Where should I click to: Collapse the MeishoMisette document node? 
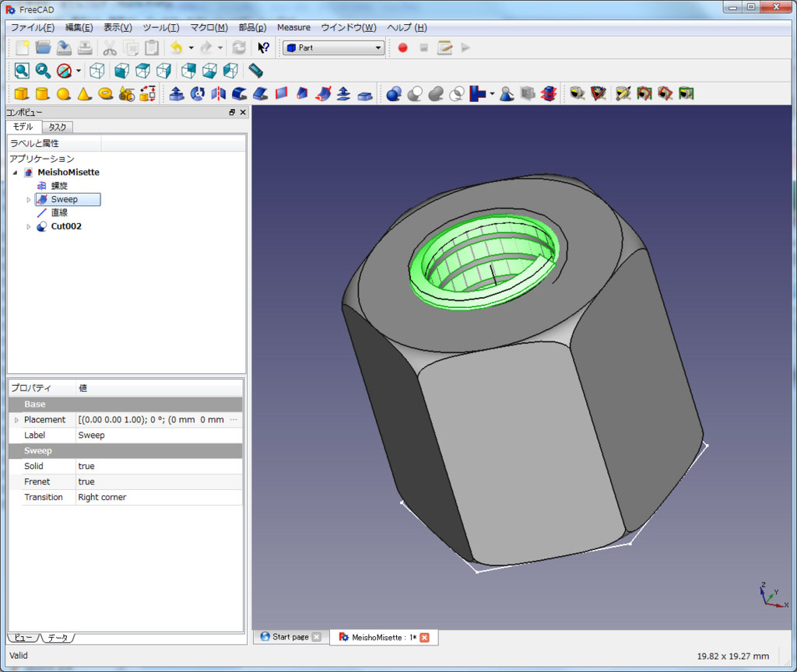click(16, 173)
